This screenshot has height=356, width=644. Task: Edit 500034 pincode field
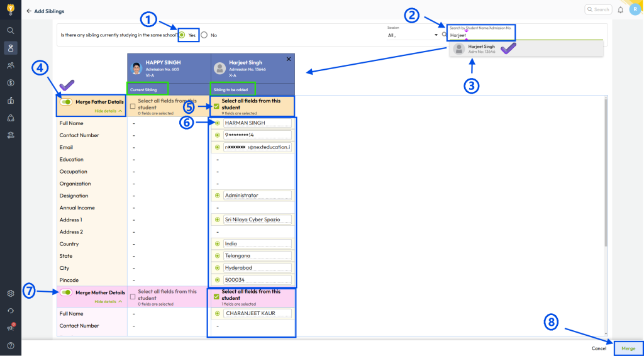coord(257,280)
